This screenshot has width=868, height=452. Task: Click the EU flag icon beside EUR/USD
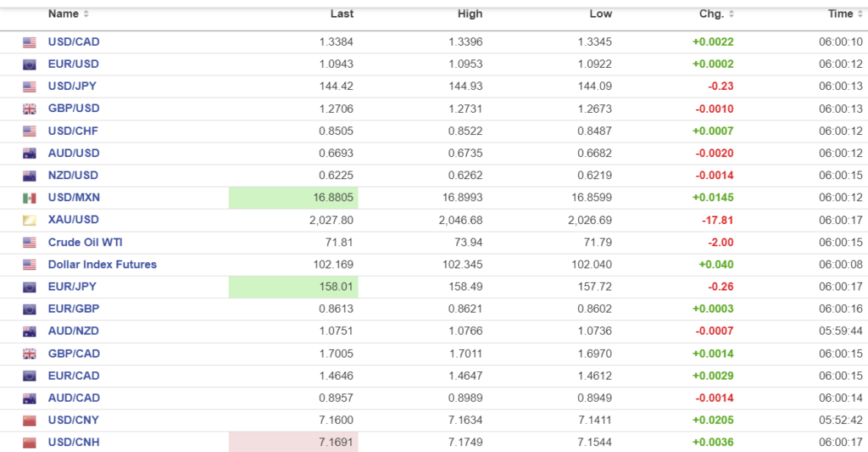coord(30,64)
